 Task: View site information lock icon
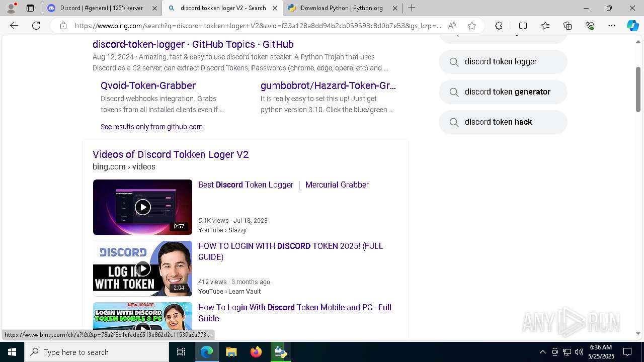coord(63,26)
